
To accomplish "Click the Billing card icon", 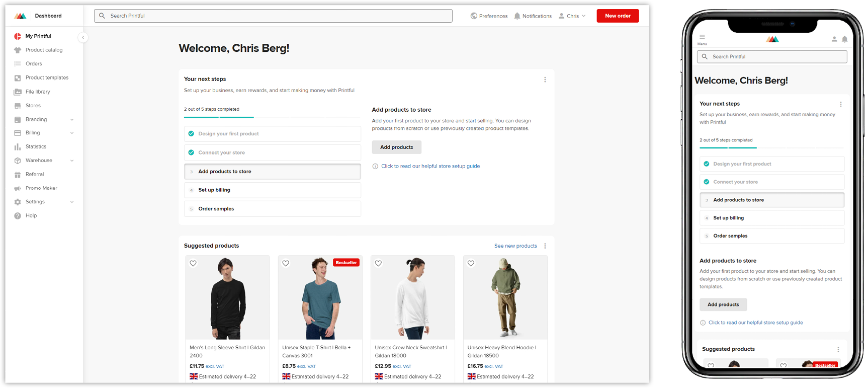I will tap(18, 133).
